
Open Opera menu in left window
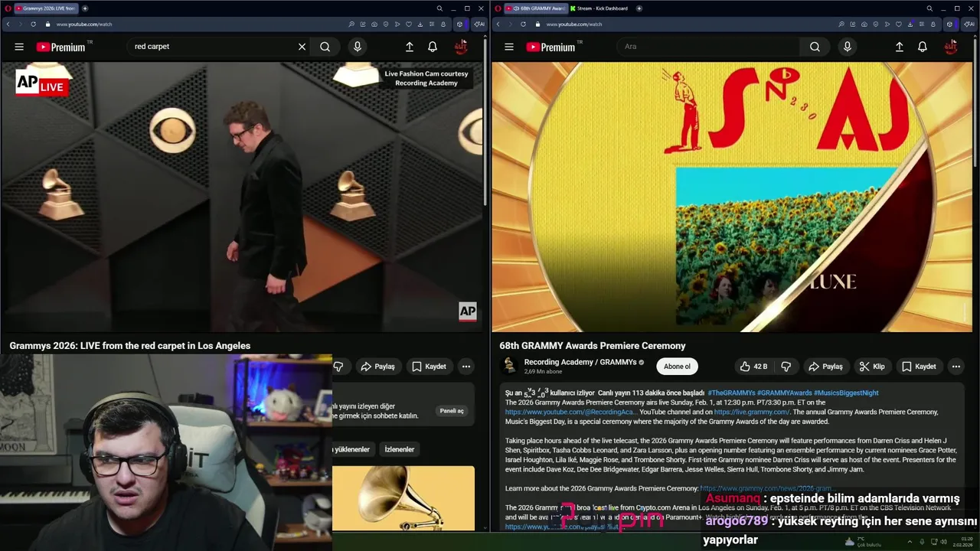pos(7,8)
